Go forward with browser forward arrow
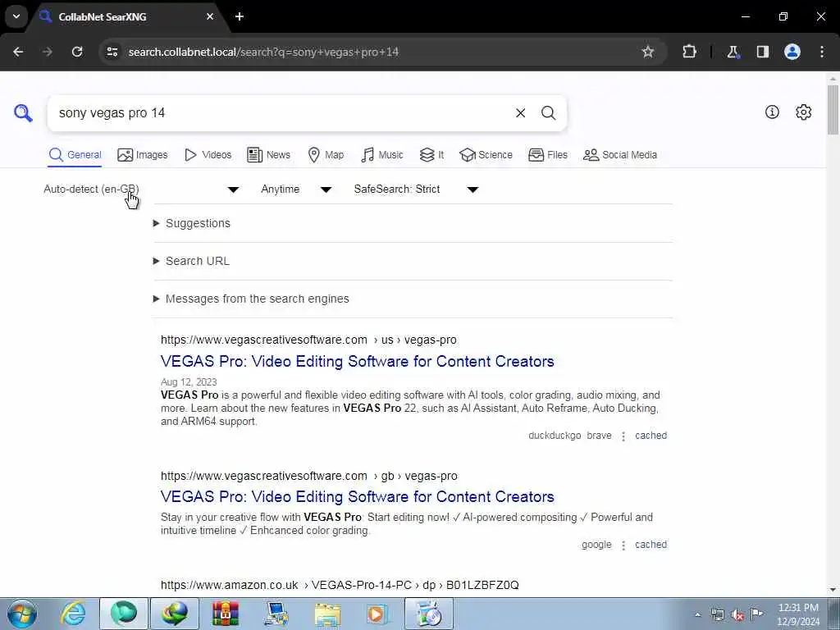840x630 pixels. [48, 52]
